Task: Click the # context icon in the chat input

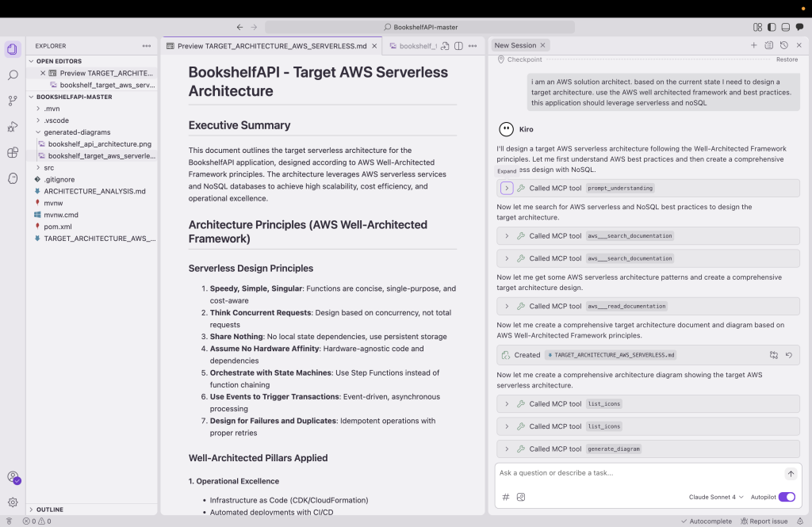Action: click(x=505, y=495)
